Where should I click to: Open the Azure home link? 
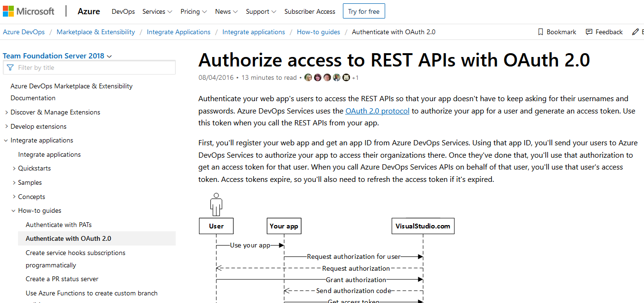[89, 11]
